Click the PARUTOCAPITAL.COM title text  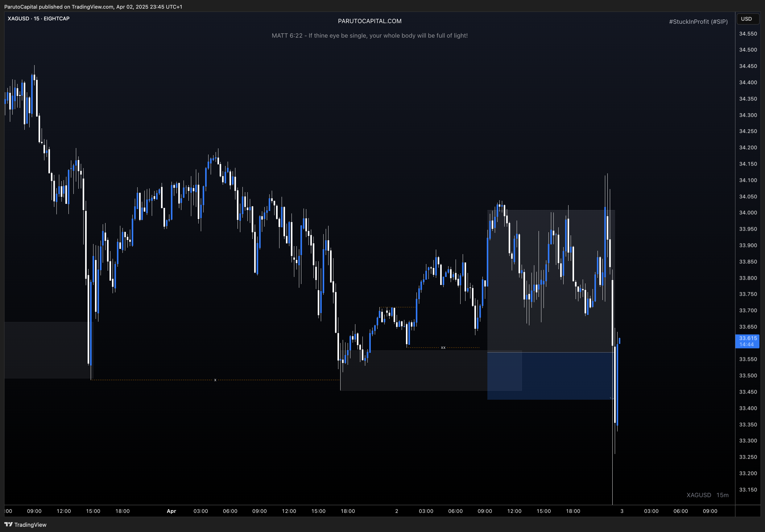pyautogui.click(x=370, y=21)
